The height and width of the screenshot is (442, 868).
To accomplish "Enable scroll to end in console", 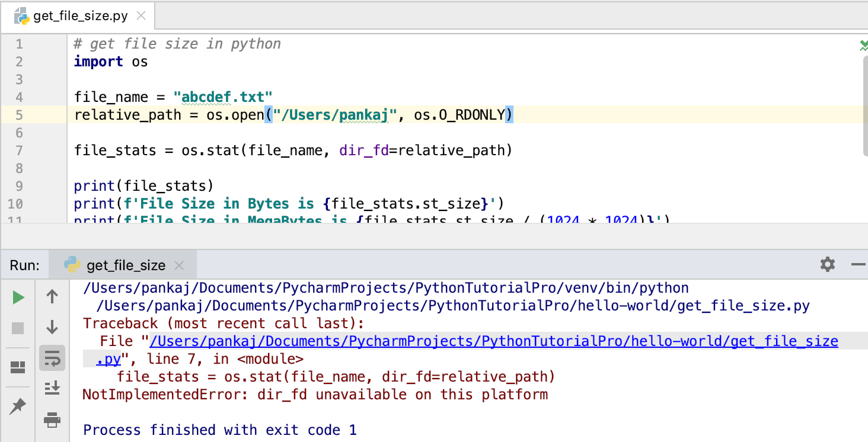I will (52, 388).
